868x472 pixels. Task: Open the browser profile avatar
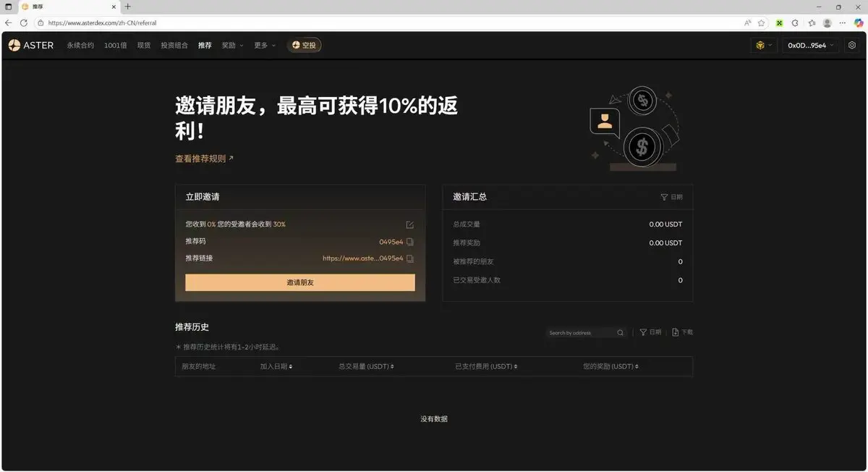click(x=827, y=23)
